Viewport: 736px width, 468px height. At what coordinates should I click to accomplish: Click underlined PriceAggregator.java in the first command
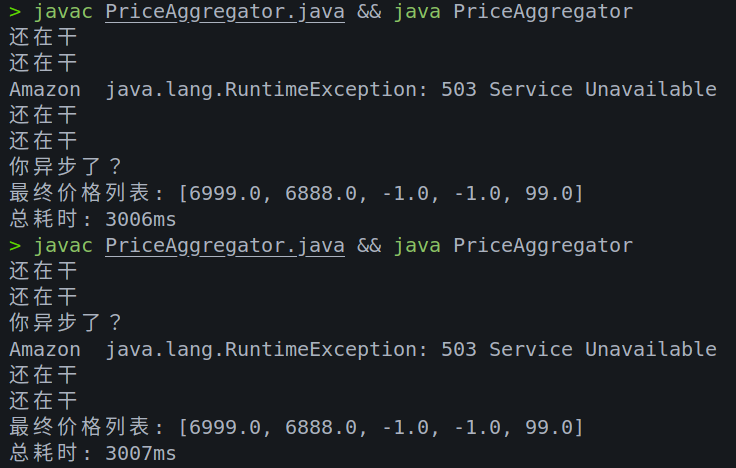tap(224, 12)
